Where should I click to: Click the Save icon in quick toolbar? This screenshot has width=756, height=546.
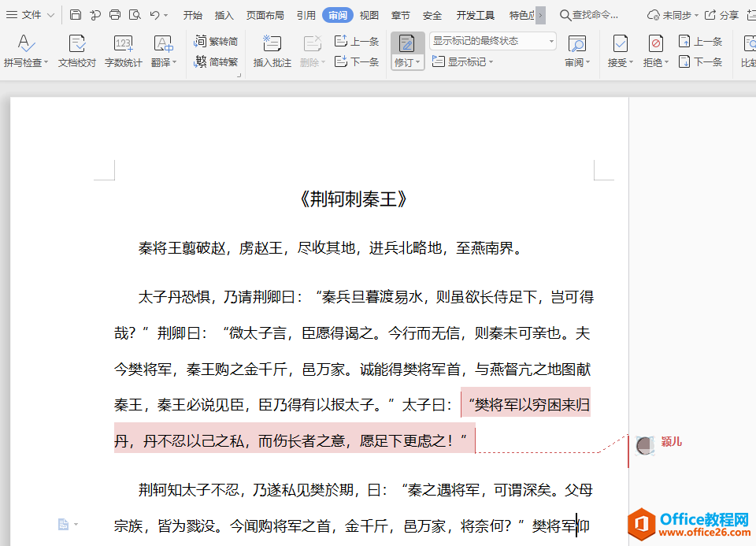76,15
